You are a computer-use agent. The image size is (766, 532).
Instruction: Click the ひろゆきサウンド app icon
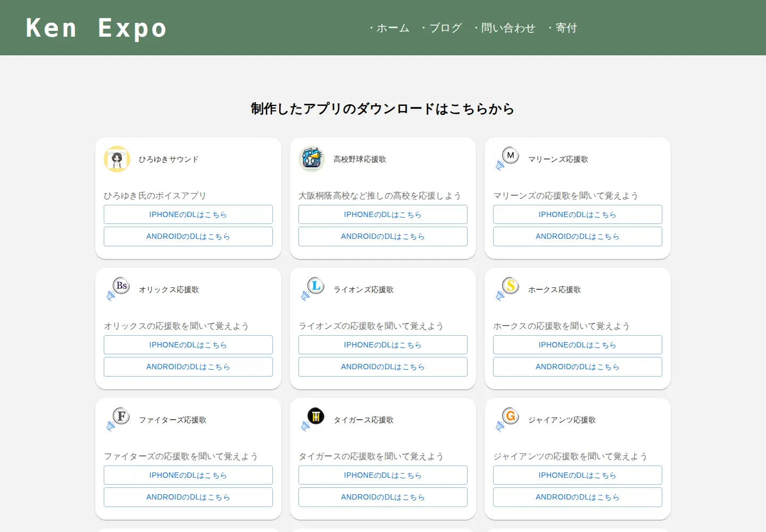click(117, 159)
